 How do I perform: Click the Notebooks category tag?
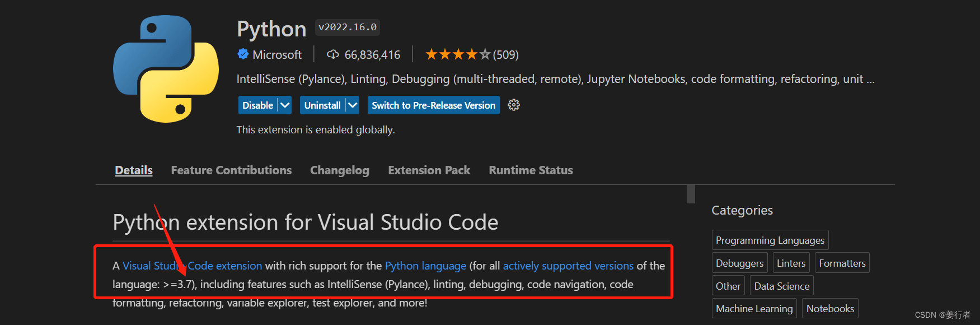click(x=831, y=308)
